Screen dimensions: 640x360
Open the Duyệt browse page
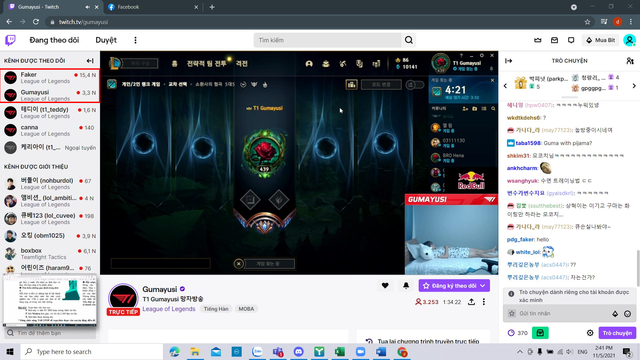pyautogui.click(x=106, y=40)
